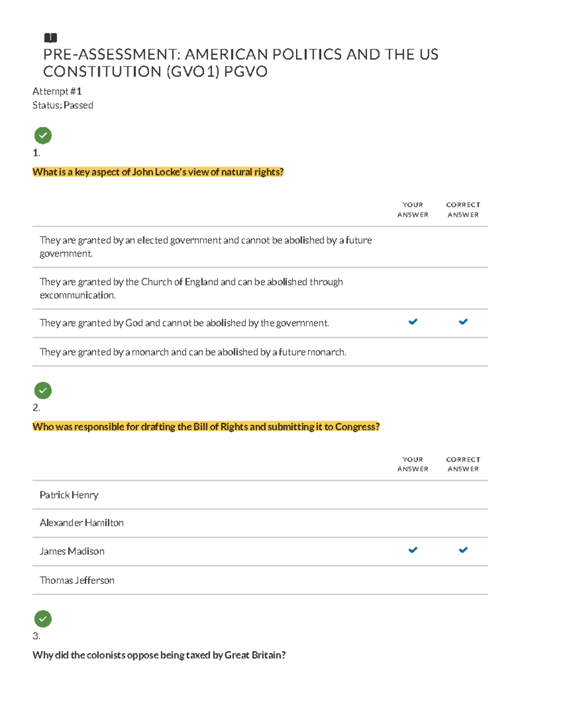Viewport: 563px width, 728px height.
Task: Click the highlighted John Locke question text
Action: tap(158, 172)
